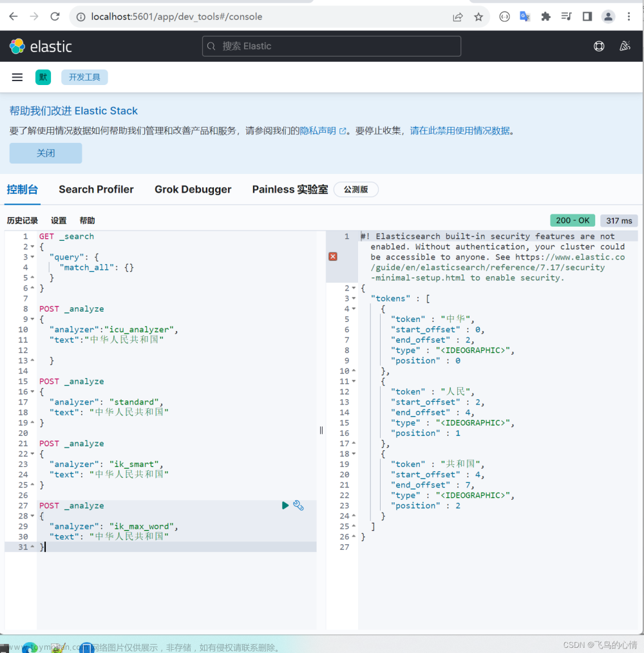Click the "ik_max_word" analyzer line
Image resolution: width=644 pixels, height=653 pixels.
coord(114,526)
